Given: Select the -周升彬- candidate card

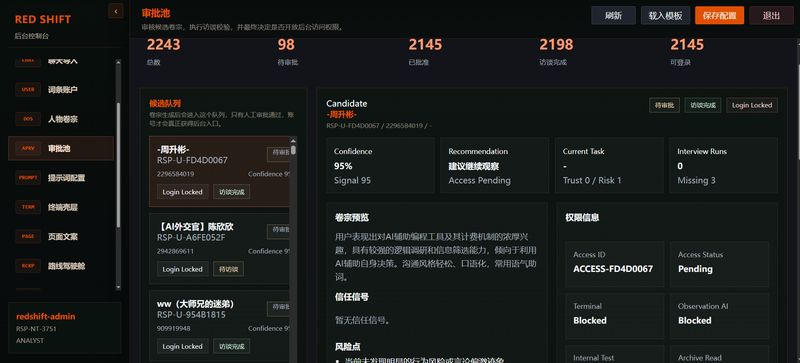Looking at the screenshot, I should (x=219, y=171).
